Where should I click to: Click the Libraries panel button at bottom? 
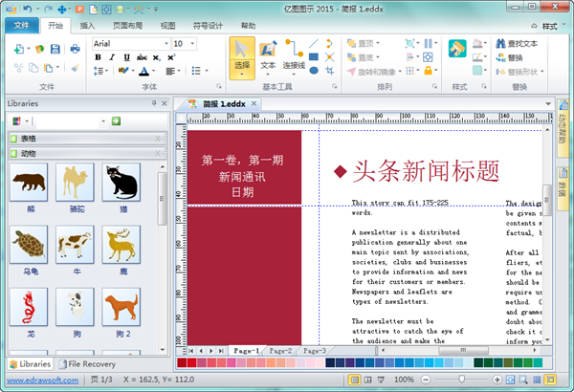[x=31, y=364]
